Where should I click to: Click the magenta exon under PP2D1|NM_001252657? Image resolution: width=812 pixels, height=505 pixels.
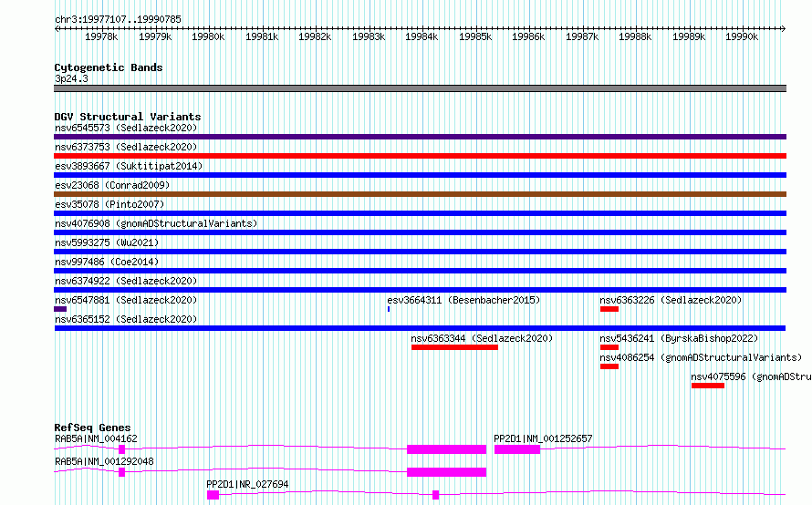(517, 449)
